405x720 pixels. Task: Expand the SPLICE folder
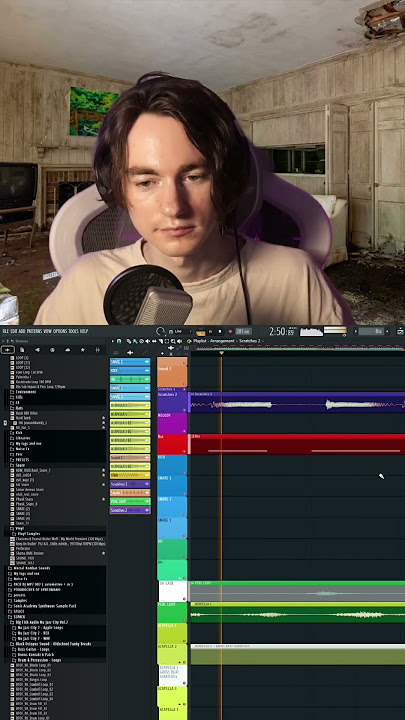pos(18,611)
